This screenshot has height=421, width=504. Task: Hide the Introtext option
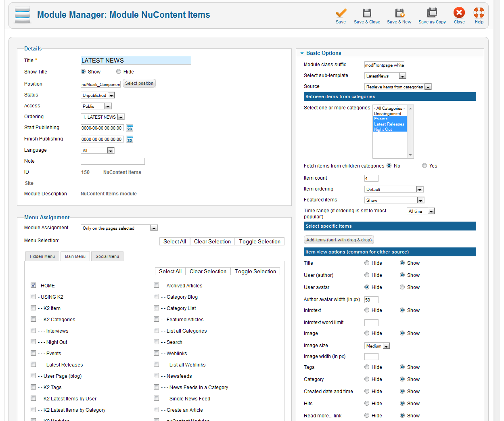tap(367, 310)
